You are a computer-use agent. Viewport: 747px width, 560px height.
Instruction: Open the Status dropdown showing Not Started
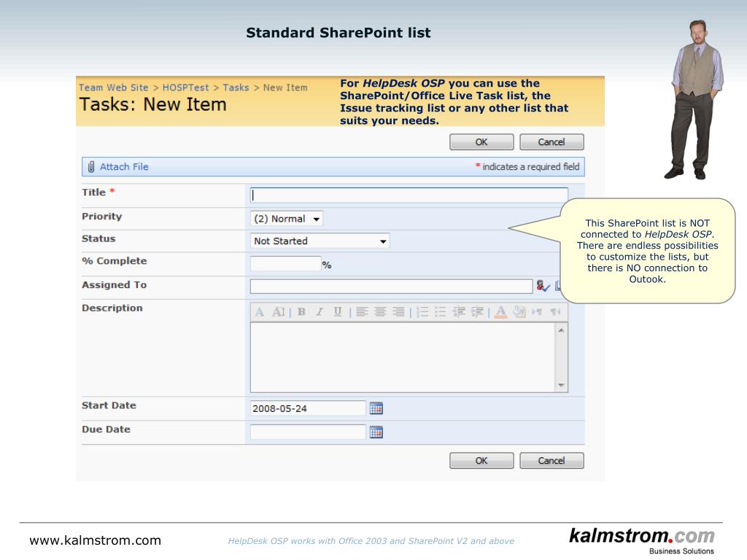(320, 241)
